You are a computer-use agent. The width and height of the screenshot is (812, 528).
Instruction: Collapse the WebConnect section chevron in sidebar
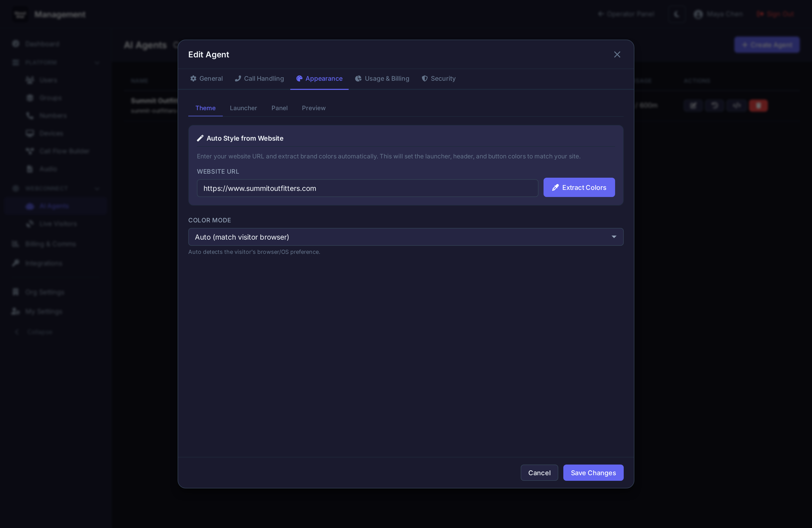97,188
